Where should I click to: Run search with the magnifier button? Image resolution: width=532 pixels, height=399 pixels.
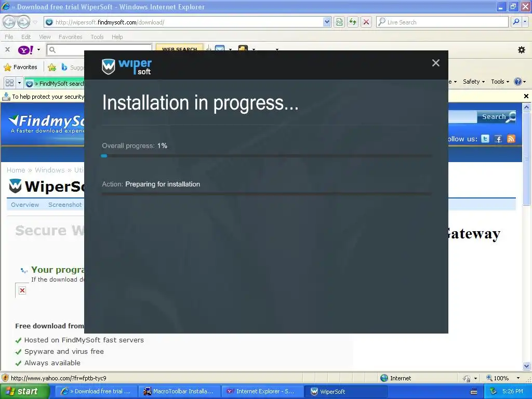[516, 22]
